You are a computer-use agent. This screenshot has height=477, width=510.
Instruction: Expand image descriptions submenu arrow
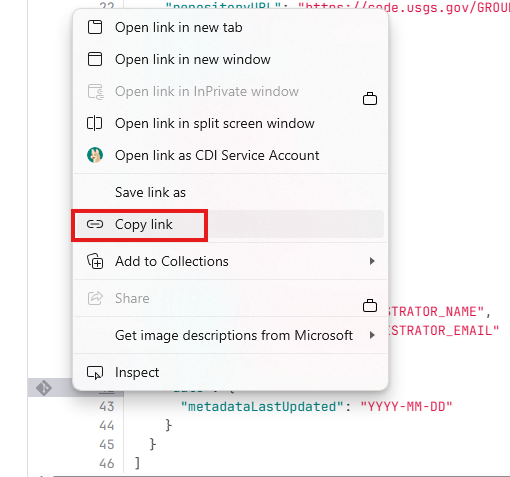[x=372, y=335]
